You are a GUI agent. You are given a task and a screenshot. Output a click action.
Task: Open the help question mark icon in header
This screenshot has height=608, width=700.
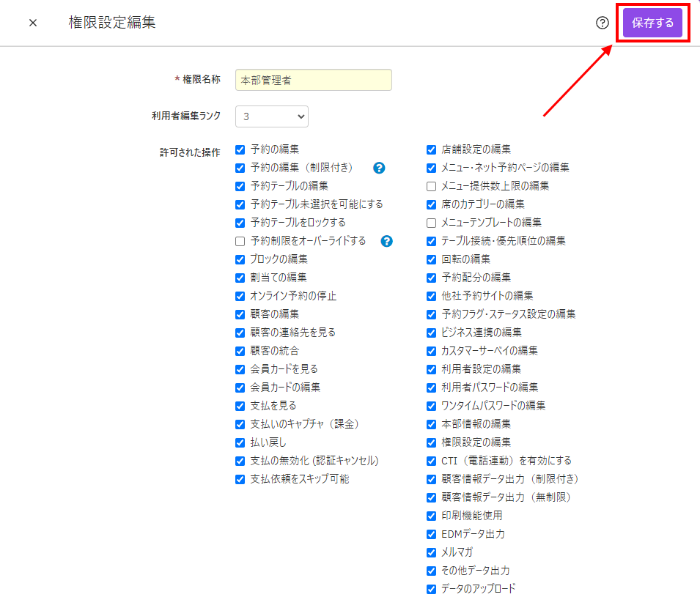(603, 23)
